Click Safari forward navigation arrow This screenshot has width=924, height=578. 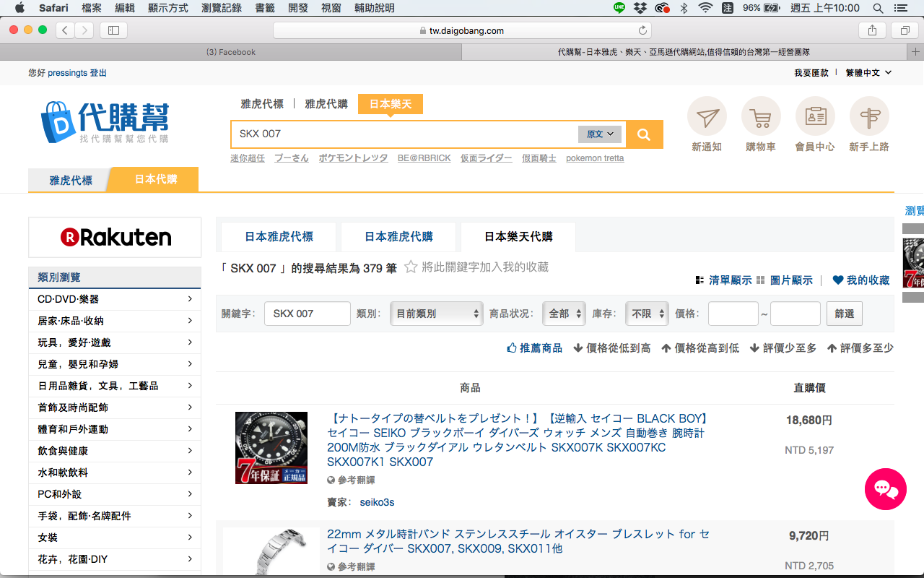84,30
